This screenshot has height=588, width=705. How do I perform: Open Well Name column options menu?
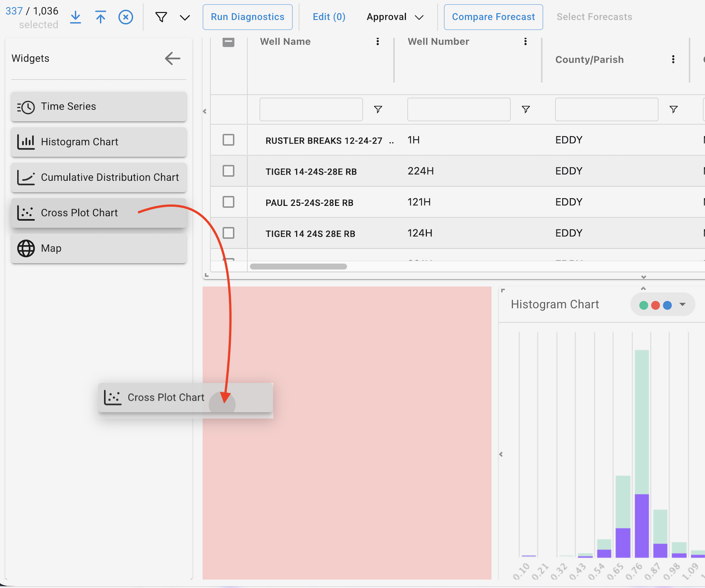click(x=378, y=42)
